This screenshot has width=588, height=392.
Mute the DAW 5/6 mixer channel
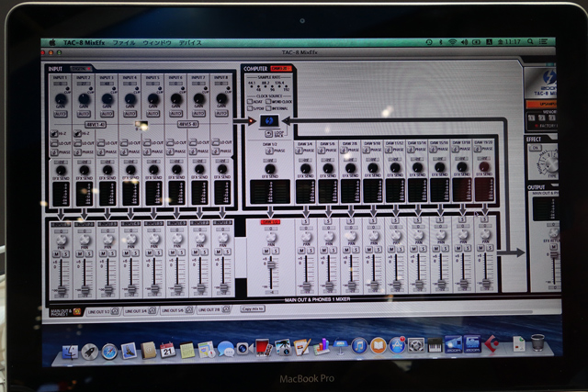324,249
